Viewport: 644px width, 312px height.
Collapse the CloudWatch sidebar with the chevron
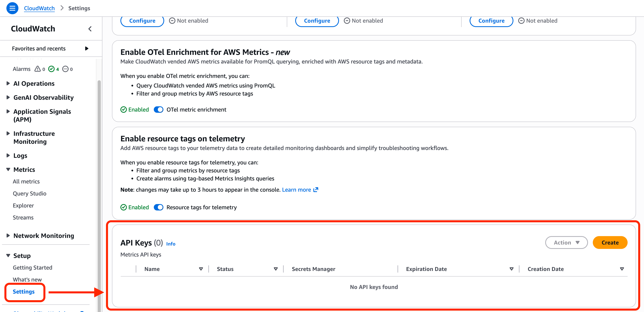point(90,29)
